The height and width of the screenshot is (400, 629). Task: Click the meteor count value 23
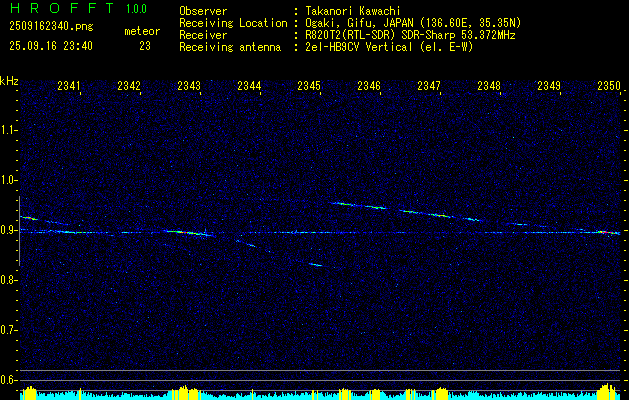click(x=145, y=46)
